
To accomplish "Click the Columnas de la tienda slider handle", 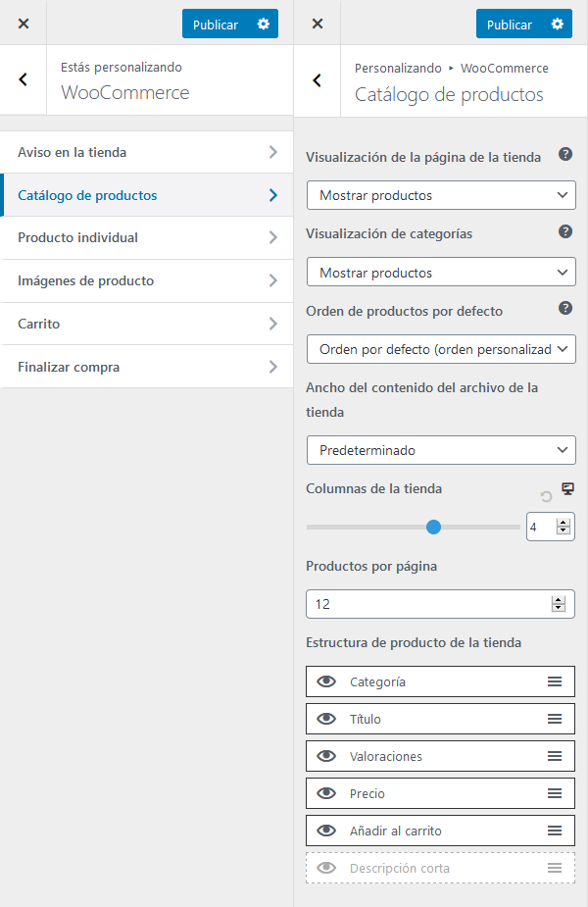I will pos(434,528).
